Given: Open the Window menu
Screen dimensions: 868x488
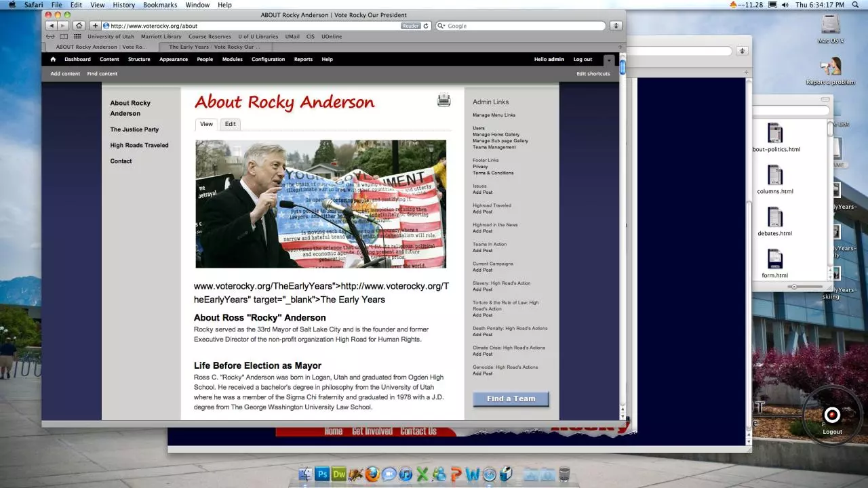Looking at the screenshot, I should 197,5.
